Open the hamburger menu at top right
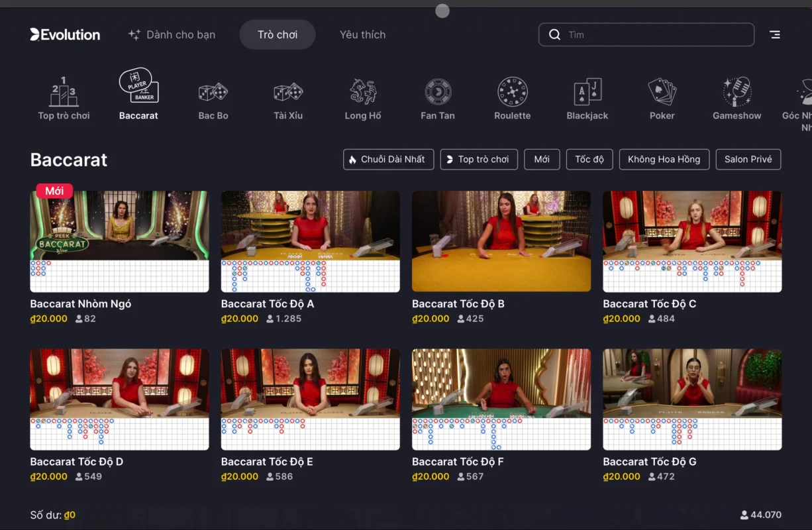 pyautogui.click(x=774, y=34)
